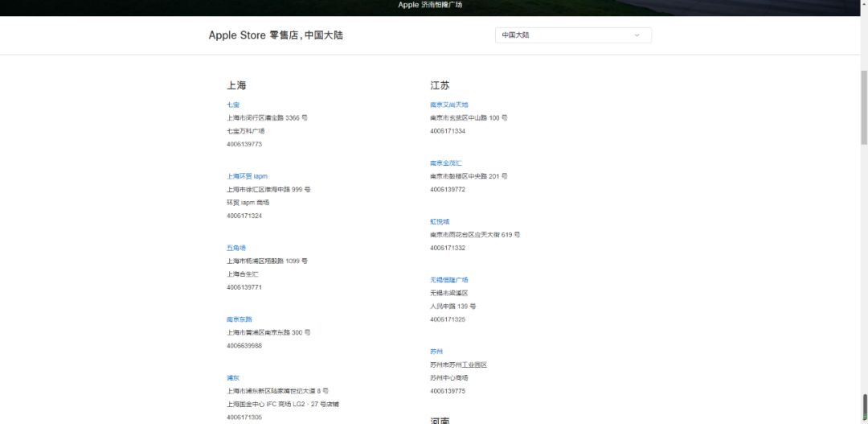Visit the 五角场 store page
This screenshot has width=868, height=424.
tap(236, 248)
